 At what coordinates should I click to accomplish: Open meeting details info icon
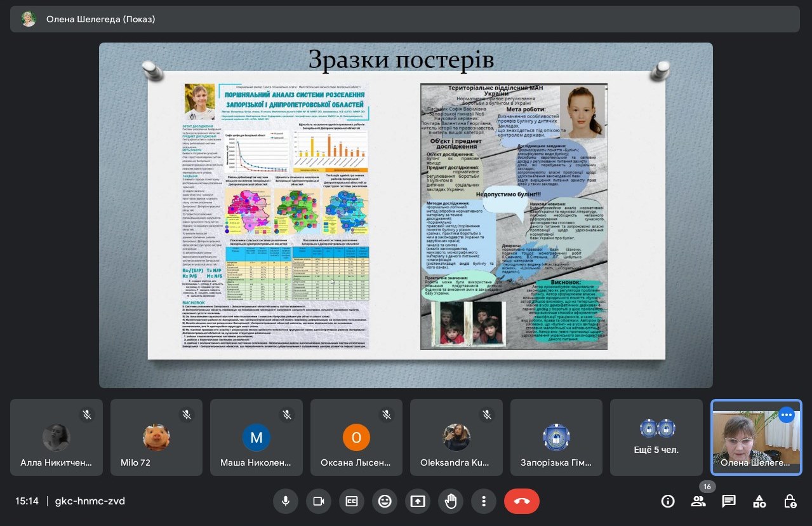[668, 501]
